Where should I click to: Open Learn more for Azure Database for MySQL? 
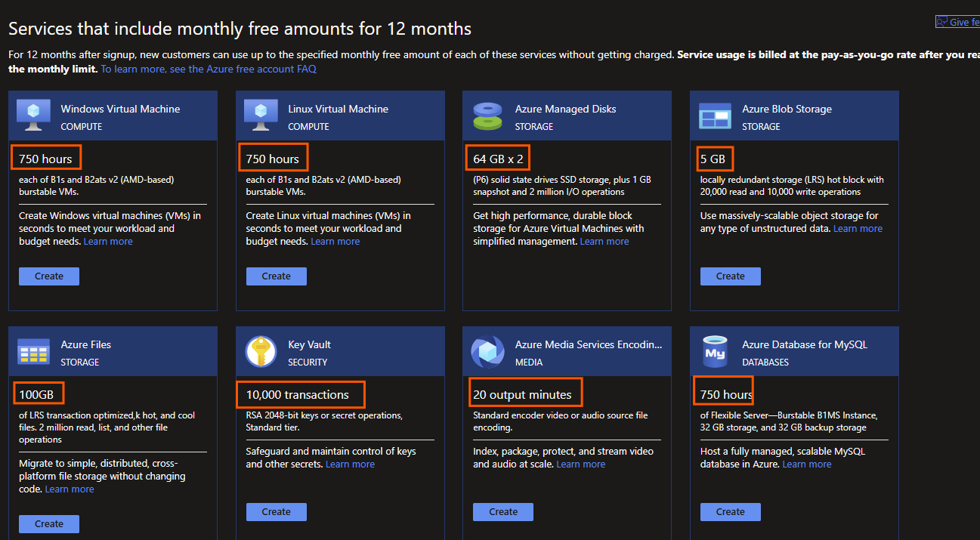point(807,464)
